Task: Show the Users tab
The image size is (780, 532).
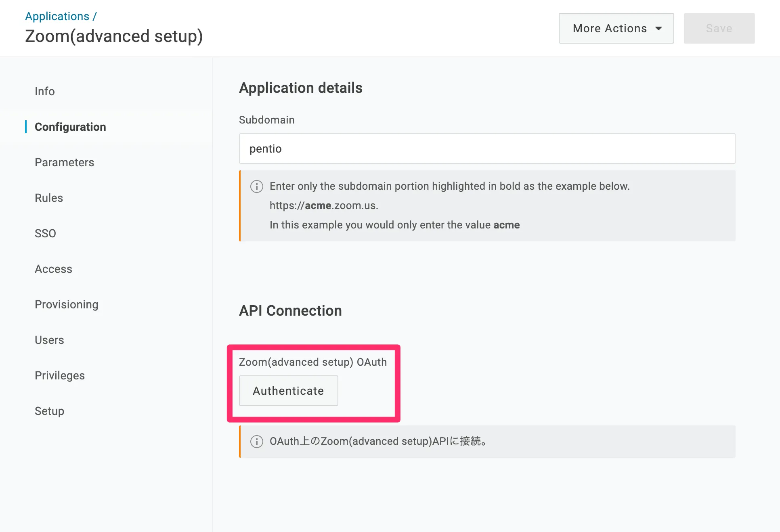Action: coord(49,340)
